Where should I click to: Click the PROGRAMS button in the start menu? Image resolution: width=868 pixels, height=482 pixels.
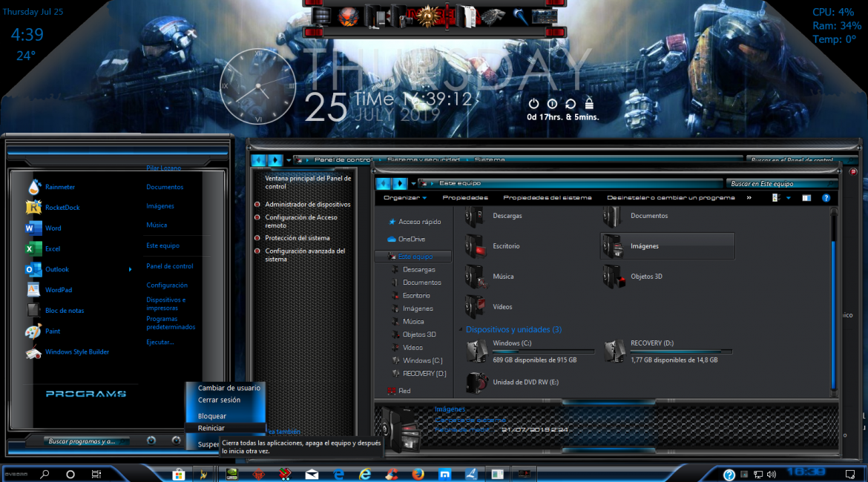[86, 394]
